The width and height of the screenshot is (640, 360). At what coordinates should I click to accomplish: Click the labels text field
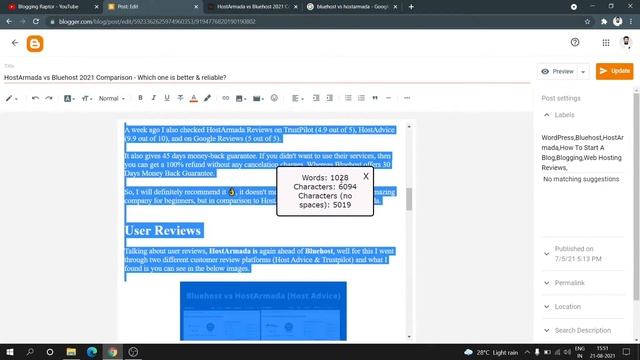click(582, 153)
